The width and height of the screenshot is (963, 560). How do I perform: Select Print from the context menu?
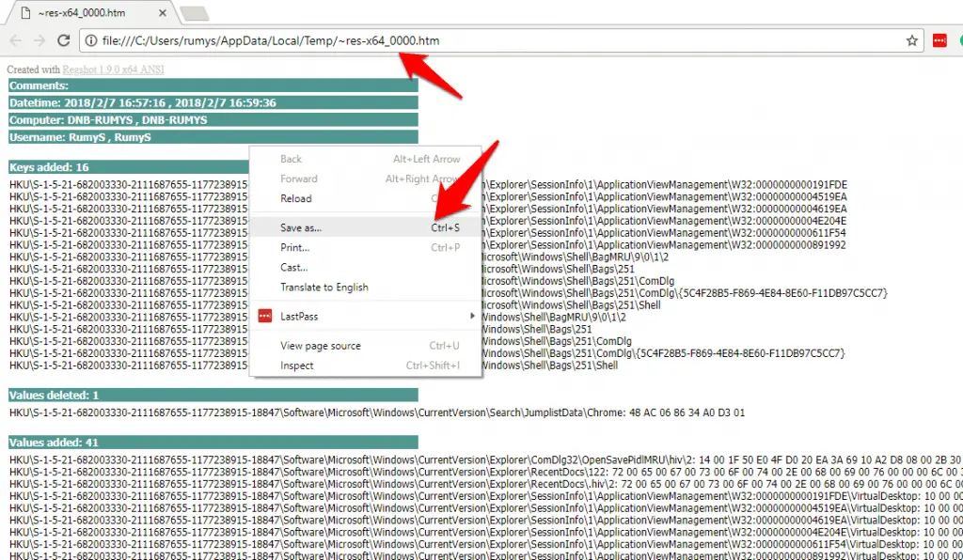296,247
